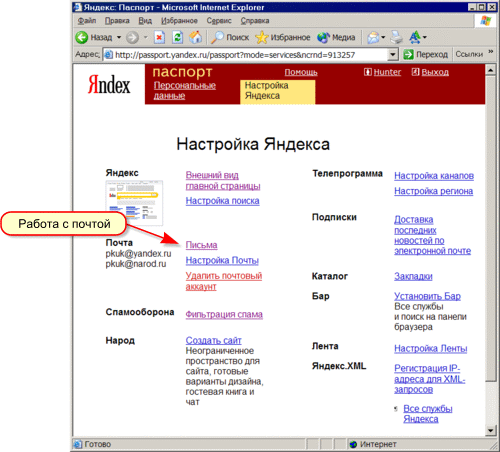Open Регистрация IP-адреса для XML-запросов link
Screen dimensions: 500x452
click(x=429, y=379)
